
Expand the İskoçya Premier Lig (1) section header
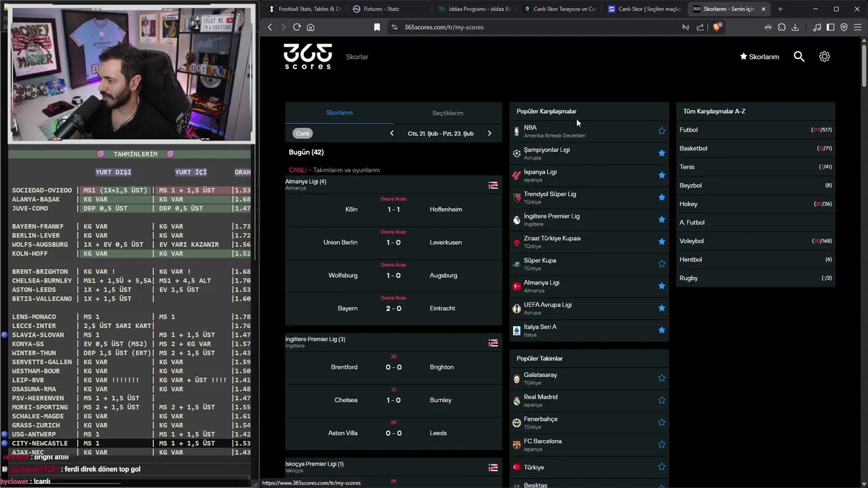point(393,467)
